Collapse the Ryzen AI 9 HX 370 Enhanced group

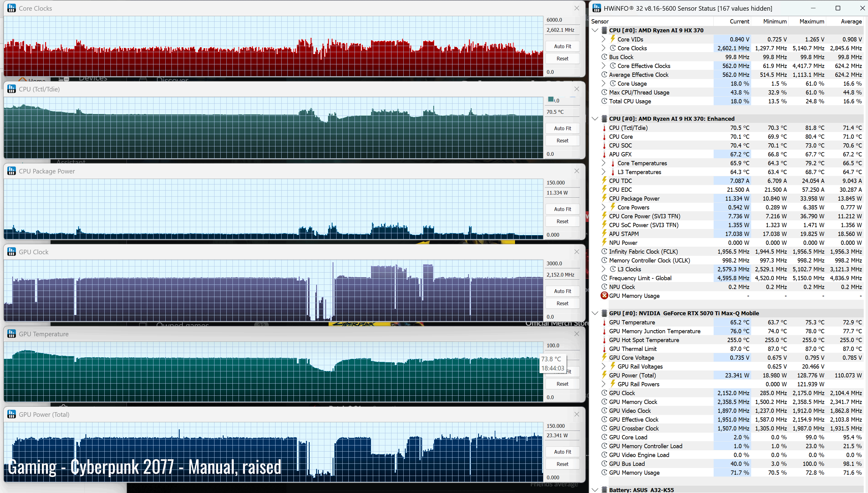(595, 119)
